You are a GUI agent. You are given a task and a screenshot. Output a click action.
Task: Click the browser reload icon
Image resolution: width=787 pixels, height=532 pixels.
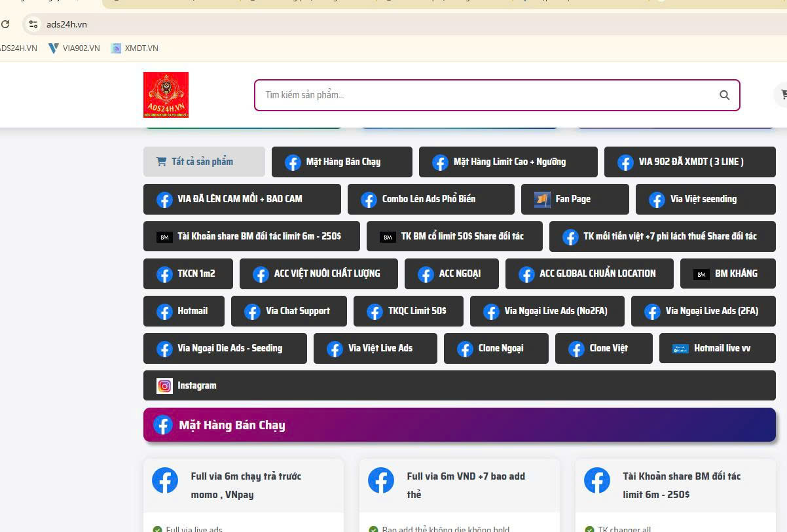(5, 24)
